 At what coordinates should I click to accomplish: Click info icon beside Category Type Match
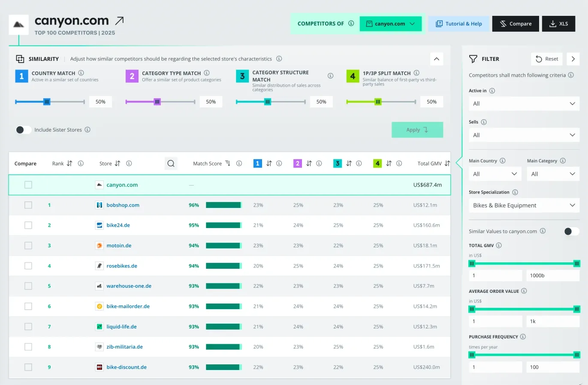pyautogui.click(x=207, y=73)
